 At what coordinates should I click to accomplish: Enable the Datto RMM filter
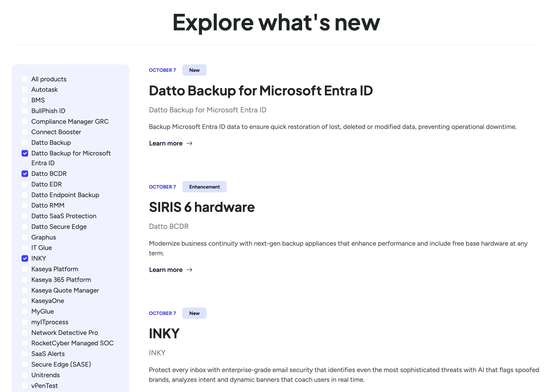click(x=25, y=206)
